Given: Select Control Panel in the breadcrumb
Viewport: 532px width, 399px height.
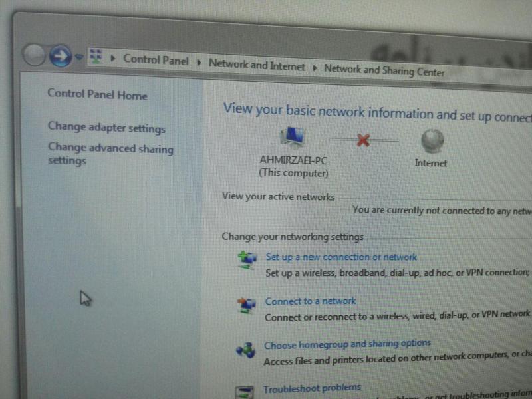Looking at the screenshot, I should (156, 60).
